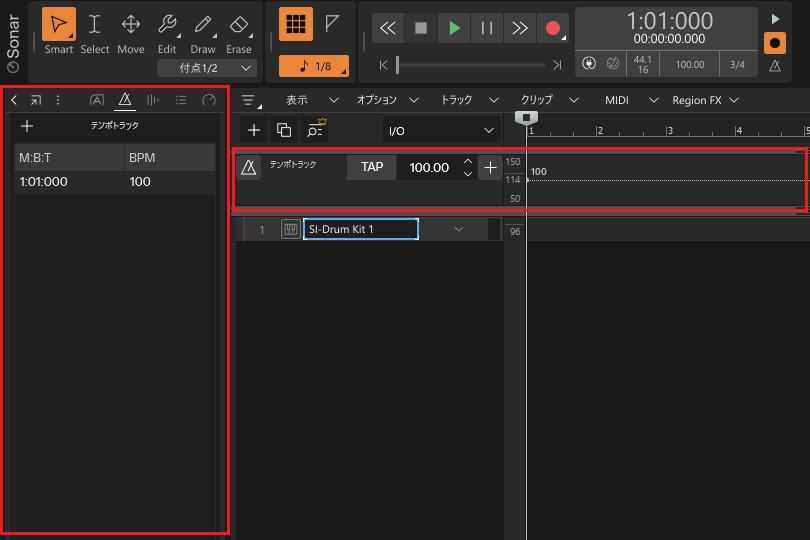Expand the SI-Drum Kit 1 track chevron
Image resolution: width=810 pixels, height=540 pixels.
click(459, 230)
